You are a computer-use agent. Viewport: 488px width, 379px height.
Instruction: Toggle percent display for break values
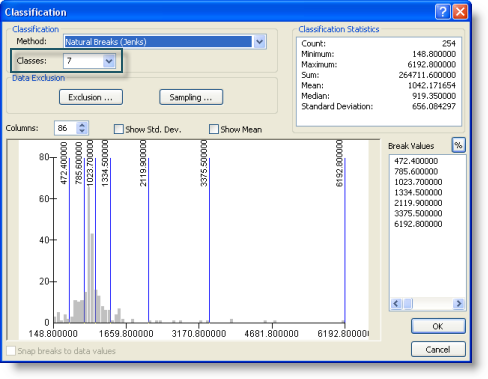[458, 145]
